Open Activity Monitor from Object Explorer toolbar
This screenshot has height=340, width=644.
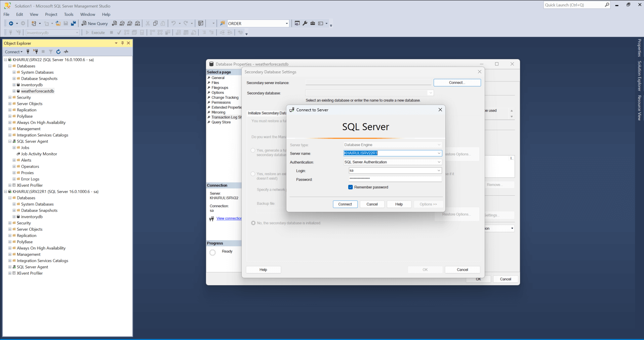tap(66, 52)
